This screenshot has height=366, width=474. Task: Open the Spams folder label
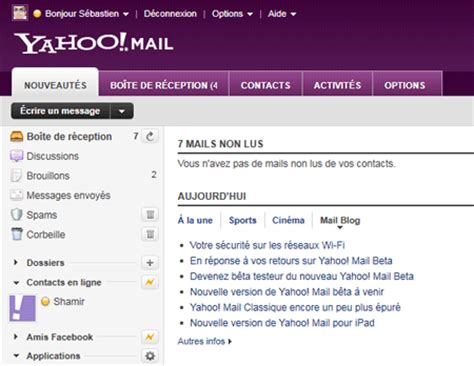click(42, 215)
